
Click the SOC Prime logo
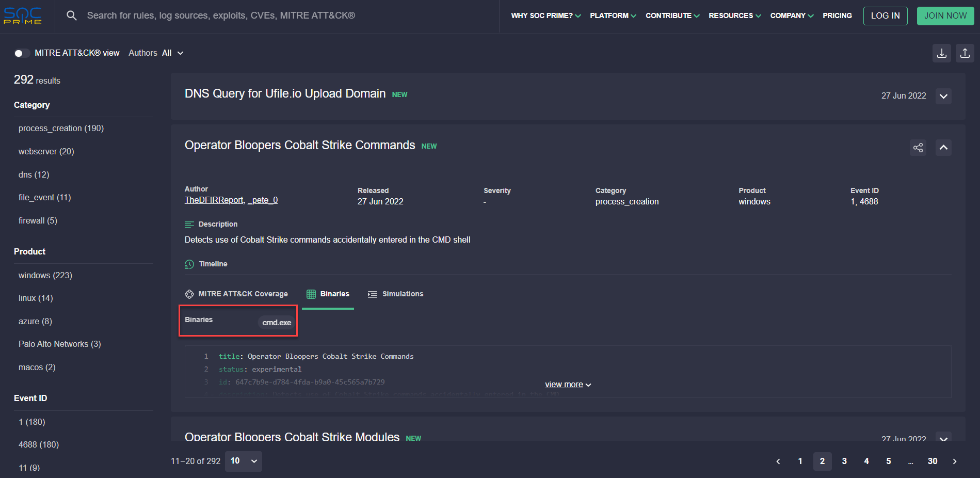23,15
